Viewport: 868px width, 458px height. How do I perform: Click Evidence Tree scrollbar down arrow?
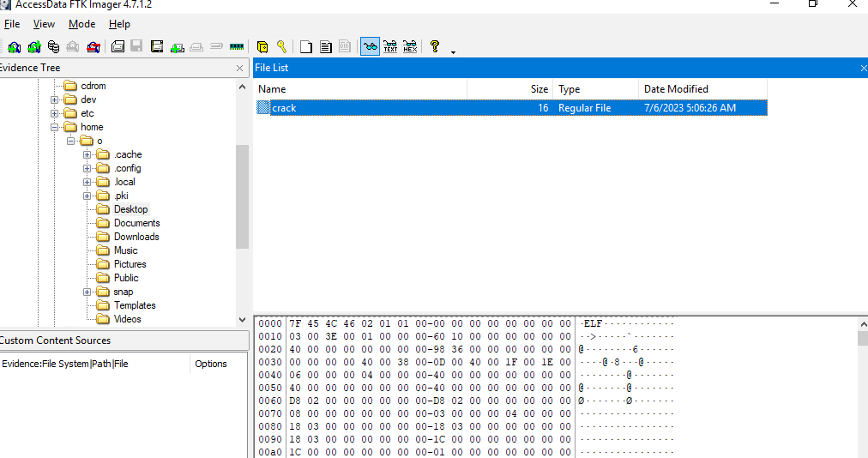(242, 320)
